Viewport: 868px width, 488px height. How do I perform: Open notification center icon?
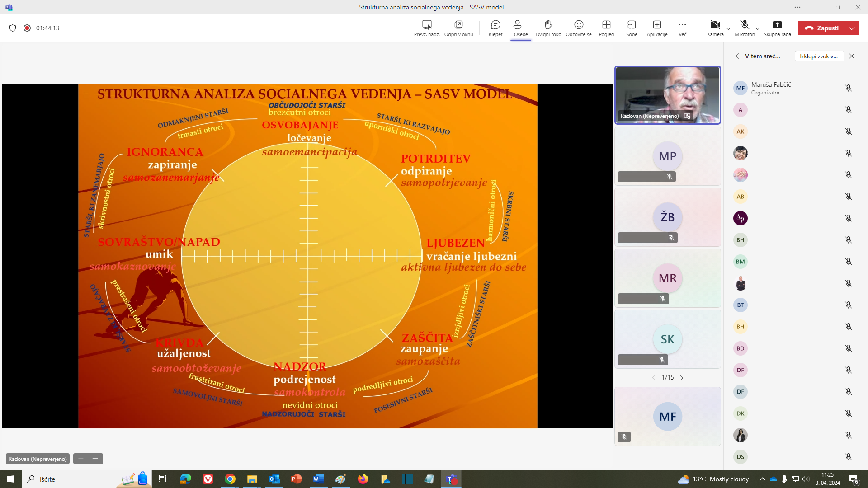[854, 479]
